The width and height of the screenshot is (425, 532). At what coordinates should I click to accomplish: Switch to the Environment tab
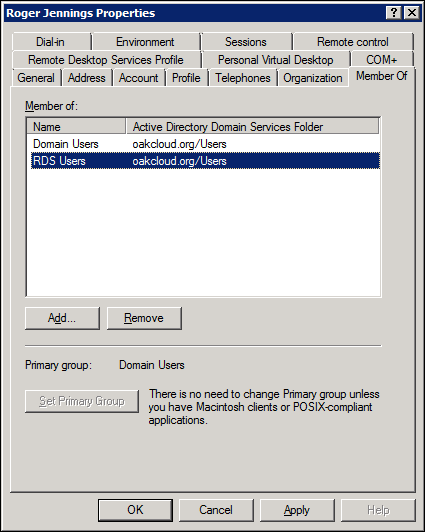(x=146, y=42)
